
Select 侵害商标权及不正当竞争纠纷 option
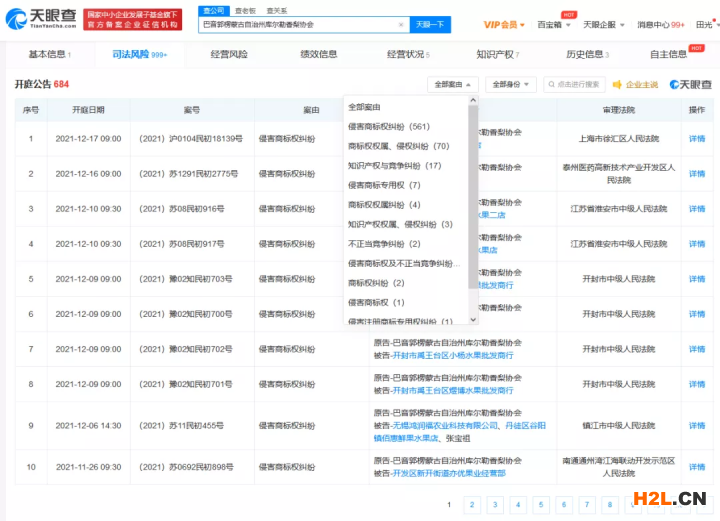coord(404,263)
